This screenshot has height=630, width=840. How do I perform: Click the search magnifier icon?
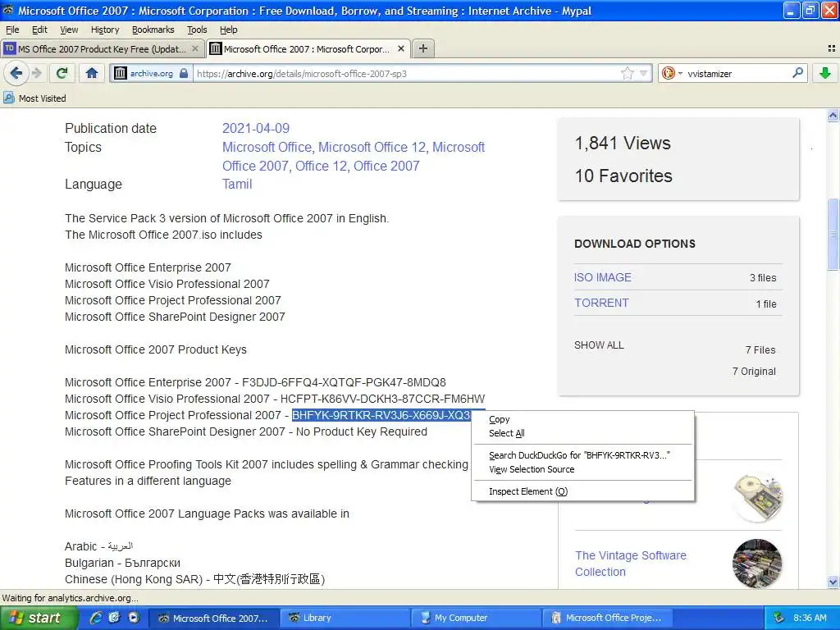(x=797, y=73)
